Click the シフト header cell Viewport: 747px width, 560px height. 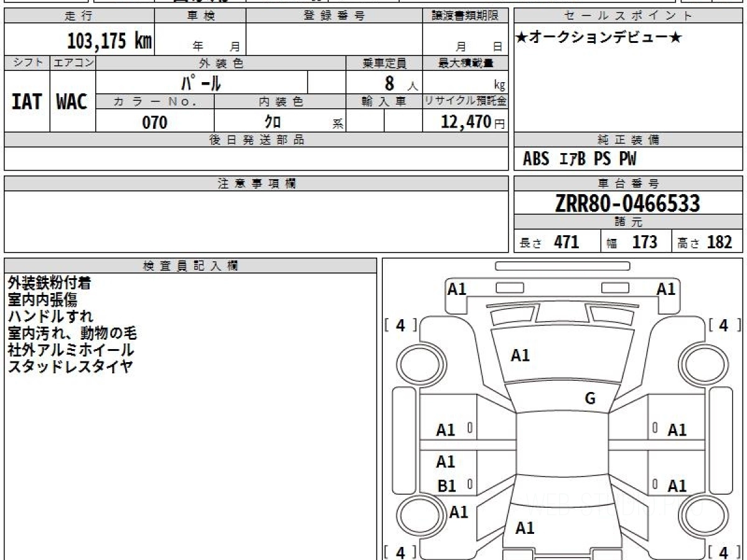click(27, 63)
